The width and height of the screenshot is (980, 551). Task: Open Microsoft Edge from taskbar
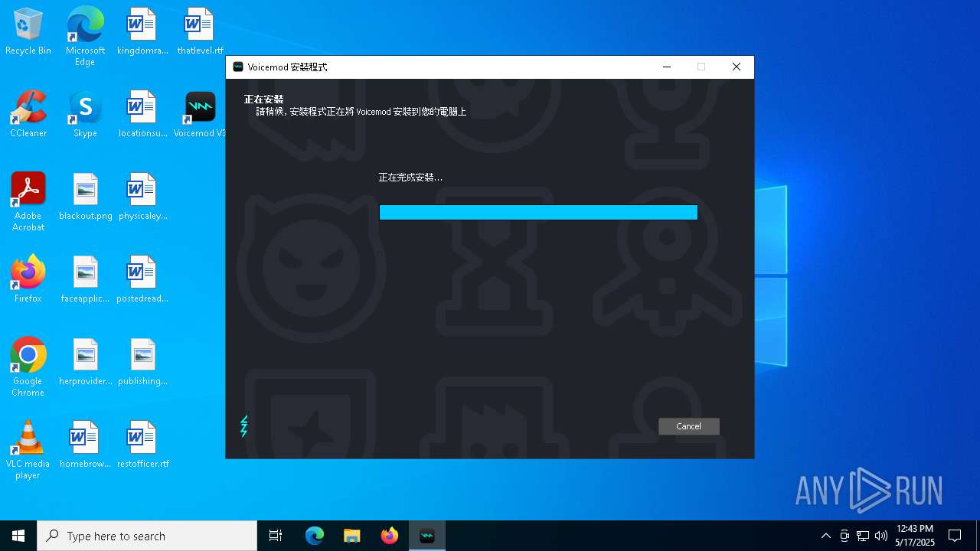tap(315, 536)
